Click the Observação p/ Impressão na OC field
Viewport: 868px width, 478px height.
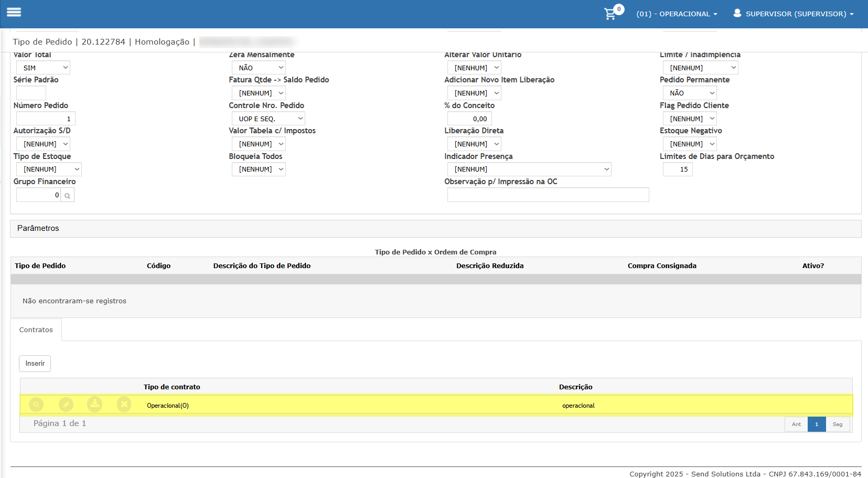tap(548, 195)
